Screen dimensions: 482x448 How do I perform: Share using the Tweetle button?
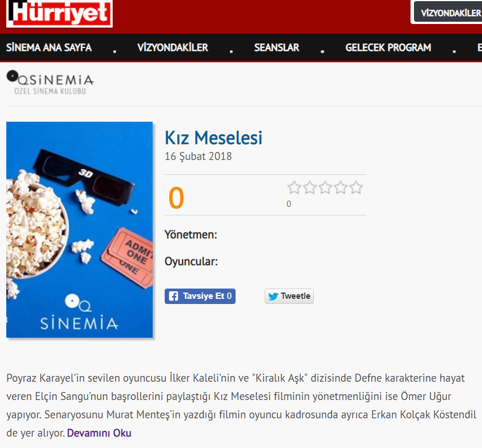(x=289, y=296)
